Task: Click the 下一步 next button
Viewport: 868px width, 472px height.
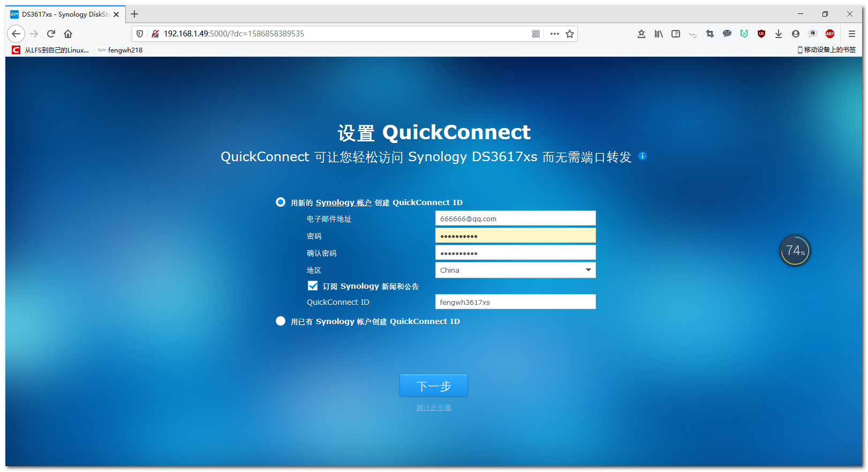Action: tap(434, 386)
